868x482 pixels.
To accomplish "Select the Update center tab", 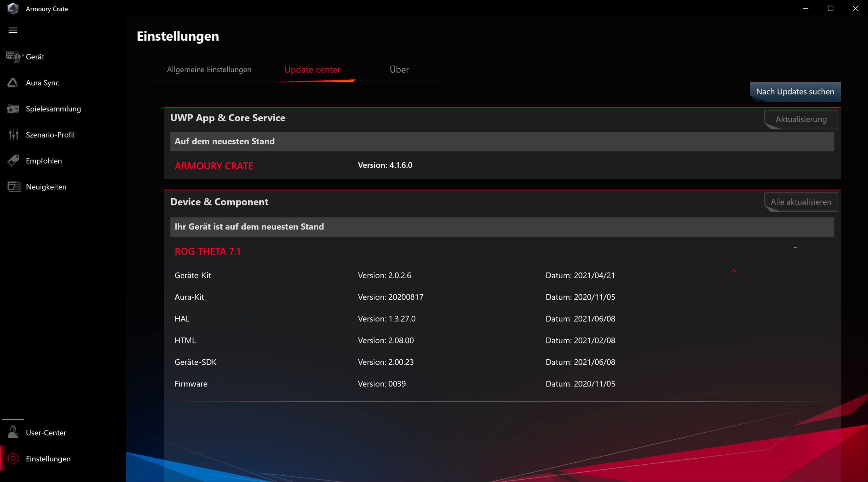I will 312,69.
